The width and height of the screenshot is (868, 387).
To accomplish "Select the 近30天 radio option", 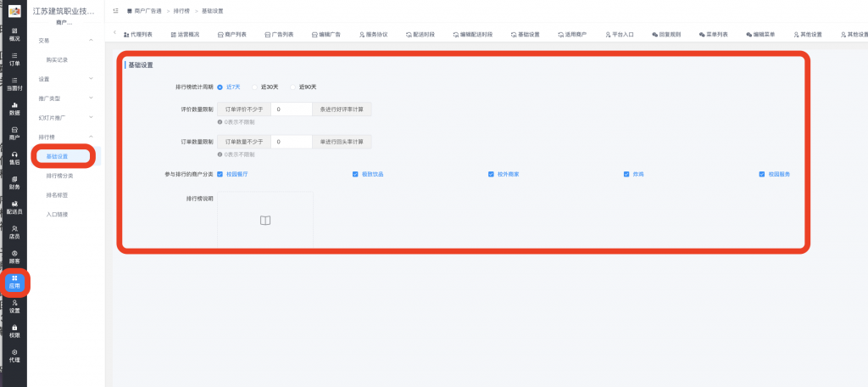I will point(254,87).
